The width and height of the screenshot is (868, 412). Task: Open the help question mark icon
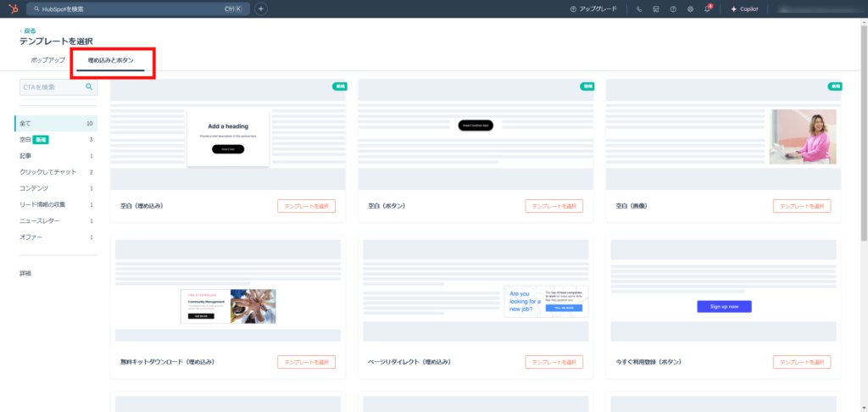[x=673, y=9]
